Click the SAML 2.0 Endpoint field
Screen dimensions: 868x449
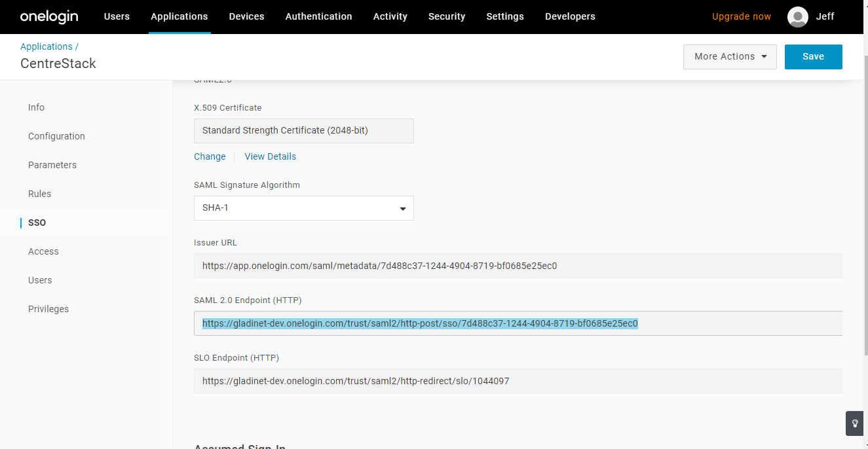coord(518,323)
